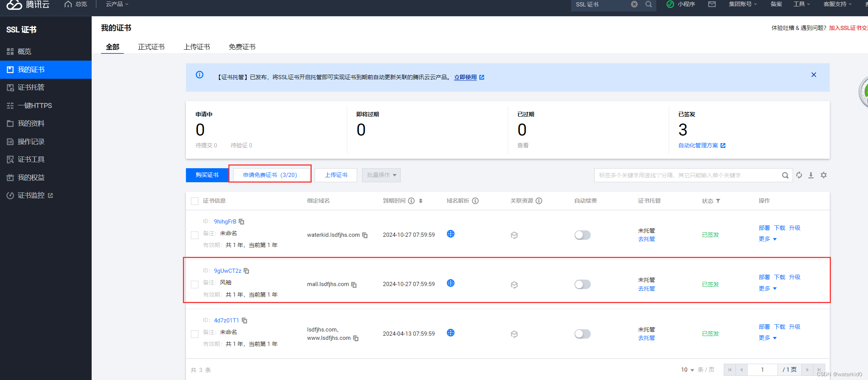
Task: Filter the 状态 column
Action: click(718, 201)
